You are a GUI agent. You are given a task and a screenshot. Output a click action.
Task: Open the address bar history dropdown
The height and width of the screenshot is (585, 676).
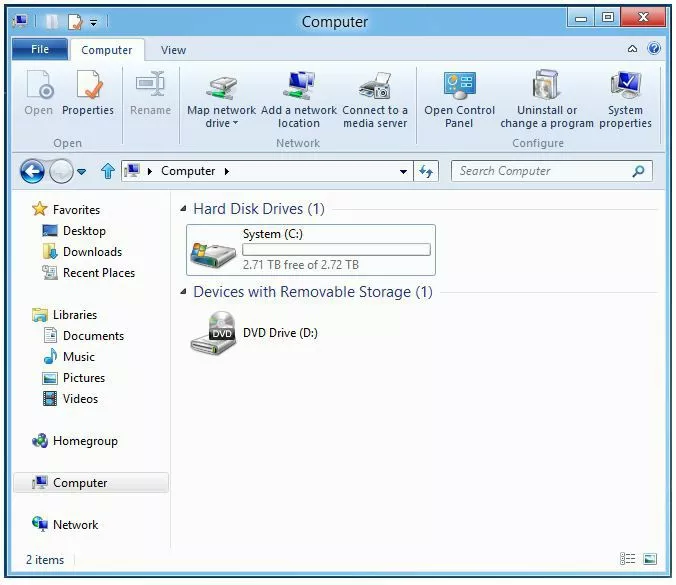[x=403, y=171]
